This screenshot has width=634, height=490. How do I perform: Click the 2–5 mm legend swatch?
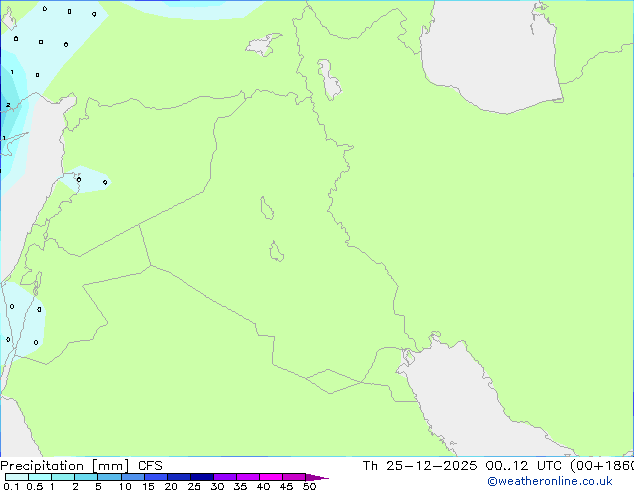[86, 477]
